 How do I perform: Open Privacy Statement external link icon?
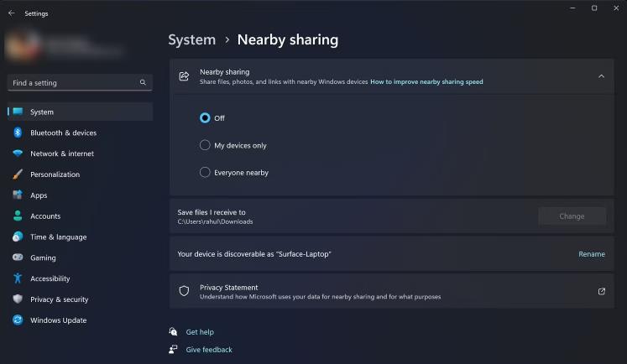pos(602,291)
